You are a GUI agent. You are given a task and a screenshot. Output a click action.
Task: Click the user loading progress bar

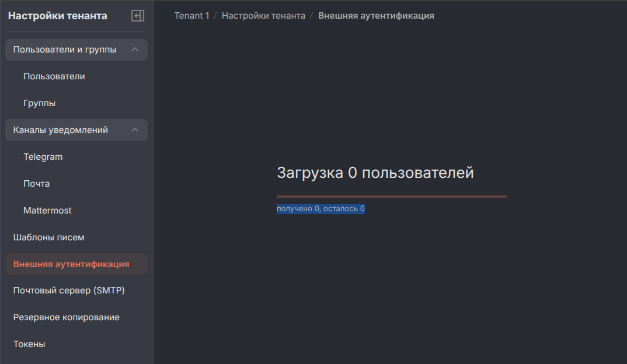tap(391, 197)
